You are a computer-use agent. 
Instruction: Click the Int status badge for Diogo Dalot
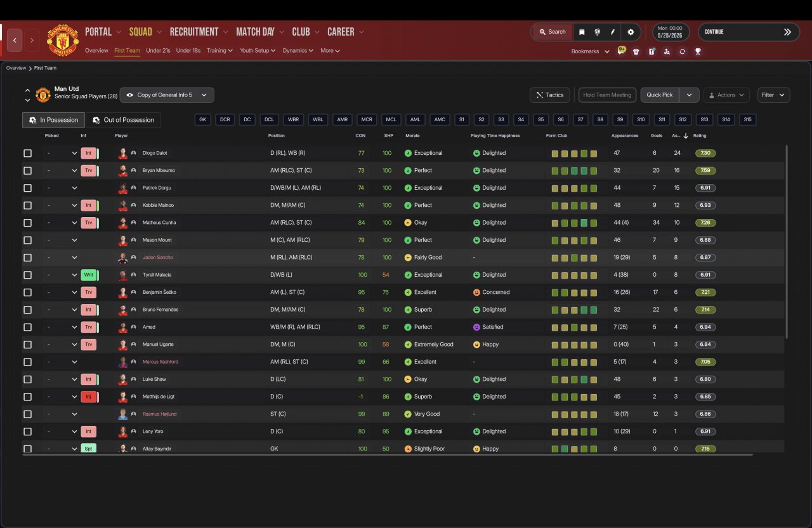tap(89, 153)
